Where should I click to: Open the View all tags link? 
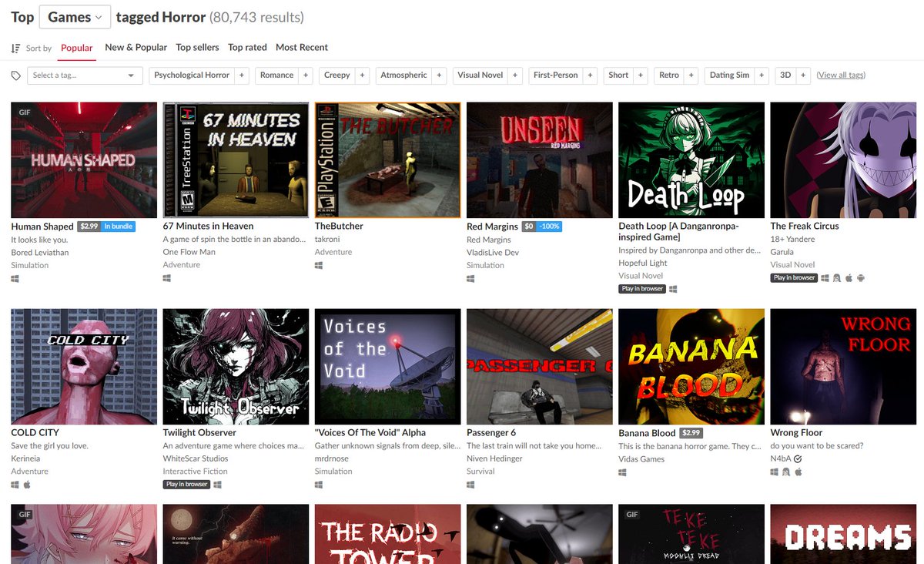click(841, 76)
